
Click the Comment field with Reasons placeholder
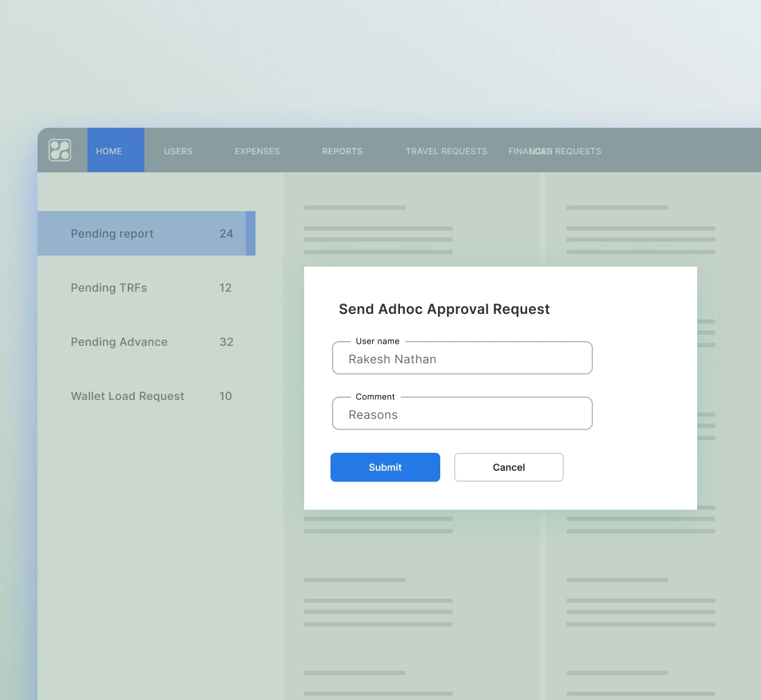pyautogui.click(x=462, y=413)
